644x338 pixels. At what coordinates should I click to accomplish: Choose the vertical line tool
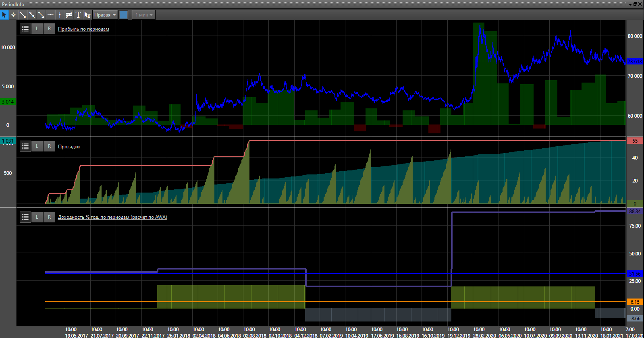[x=60, y=15]
